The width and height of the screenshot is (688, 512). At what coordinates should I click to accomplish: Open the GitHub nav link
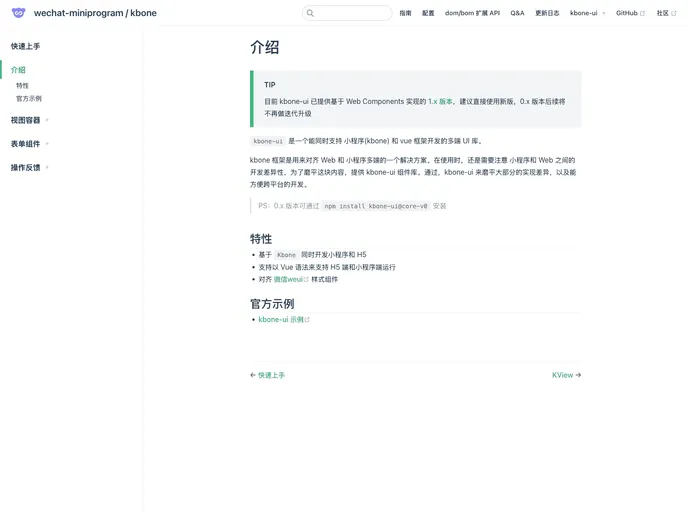click(x=627, y=13)
